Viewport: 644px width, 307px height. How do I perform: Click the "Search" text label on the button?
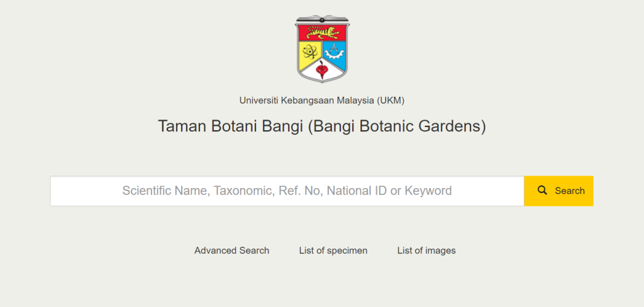pos(570,191)
